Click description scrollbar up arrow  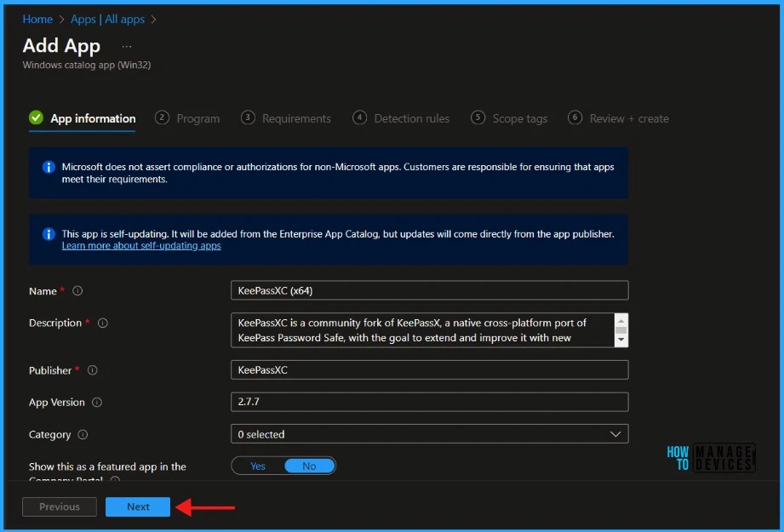click(x=621, y=321)
